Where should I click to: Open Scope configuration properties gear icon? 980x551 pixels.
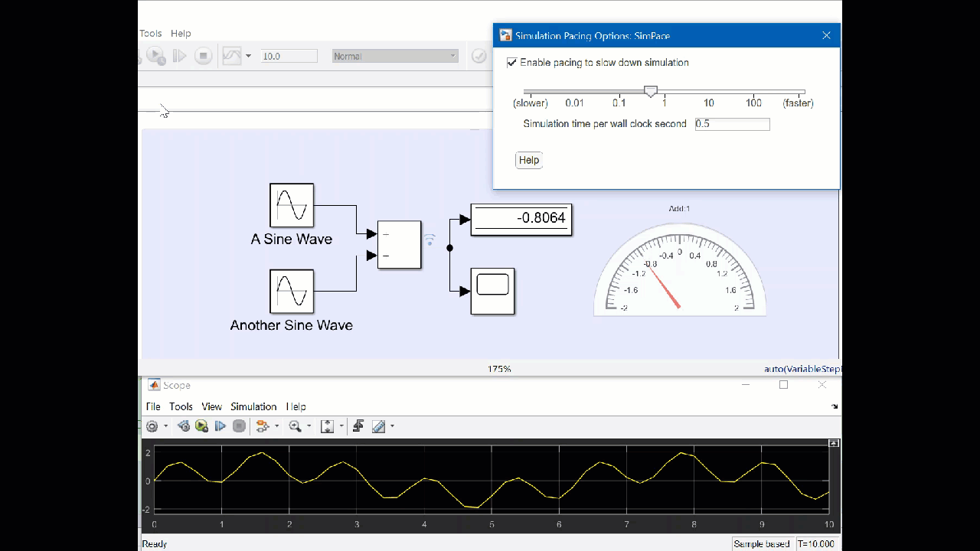152,426
